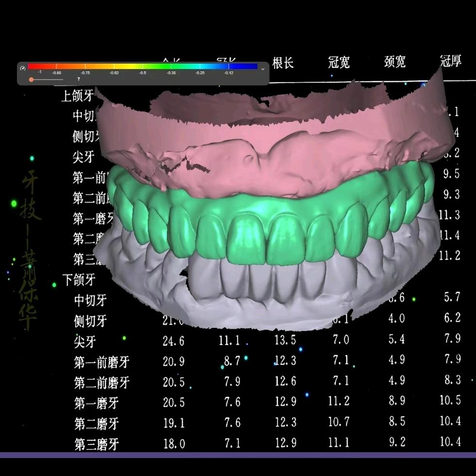Click the value 5.4
476x476 pixels.
tap(397, 339)
